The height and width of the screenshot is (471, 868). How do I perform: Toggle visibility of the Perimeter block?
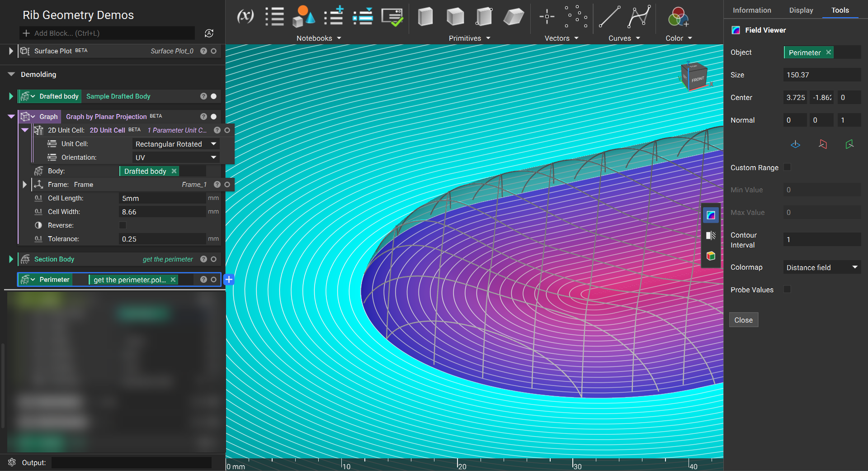coord(213,280)
